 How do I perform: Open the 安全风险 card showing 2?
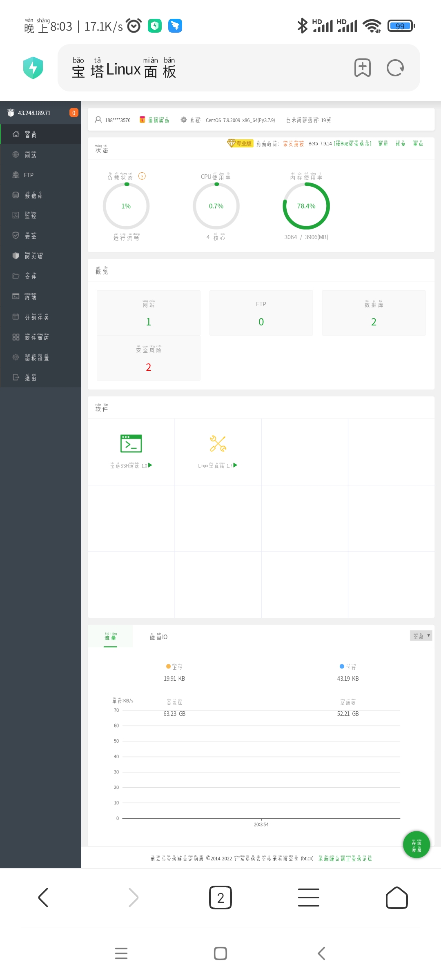pos(149,358)
